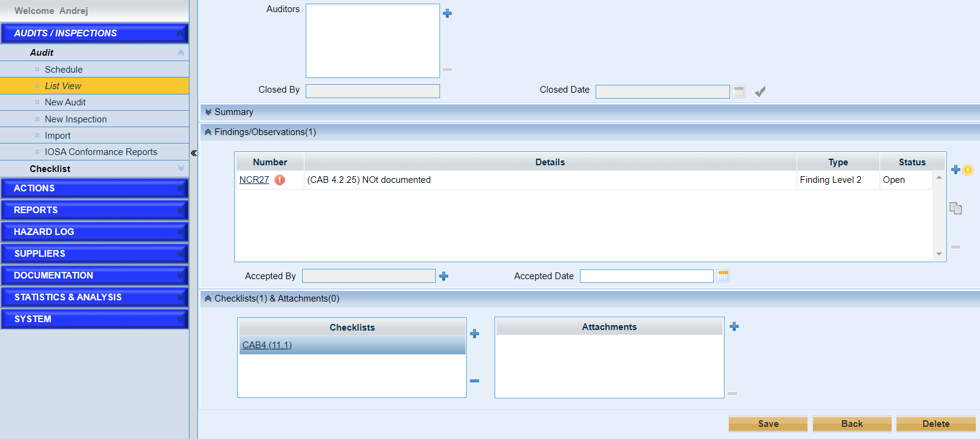Go to New Audit
Viewport: 980px width, 439px height.
coord(94,102)
